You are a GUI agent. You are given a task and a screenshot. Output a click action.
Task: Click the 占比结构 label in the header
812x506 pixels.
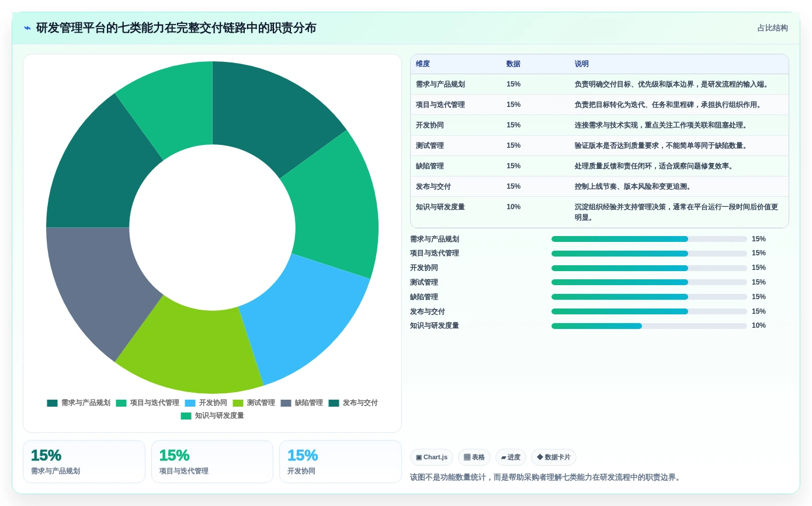click(x=772, y=28)
